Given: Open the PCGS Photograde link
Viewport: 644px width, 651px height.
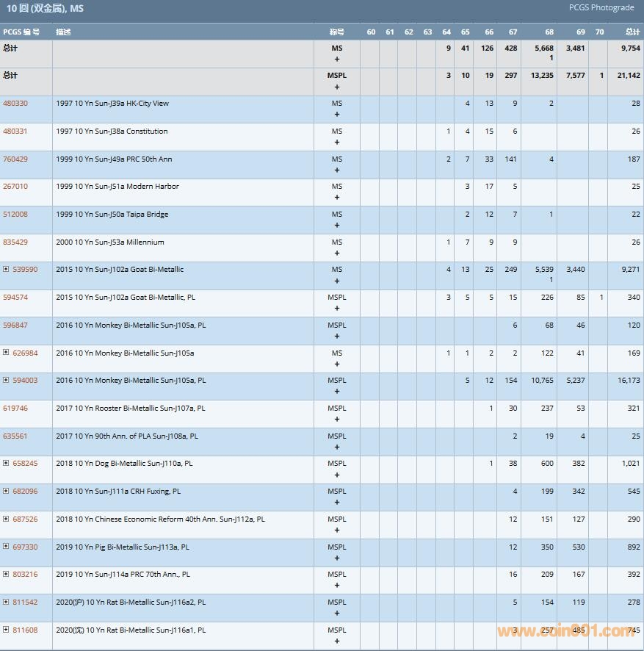Looking at the screenshot, I should (601, 8).
